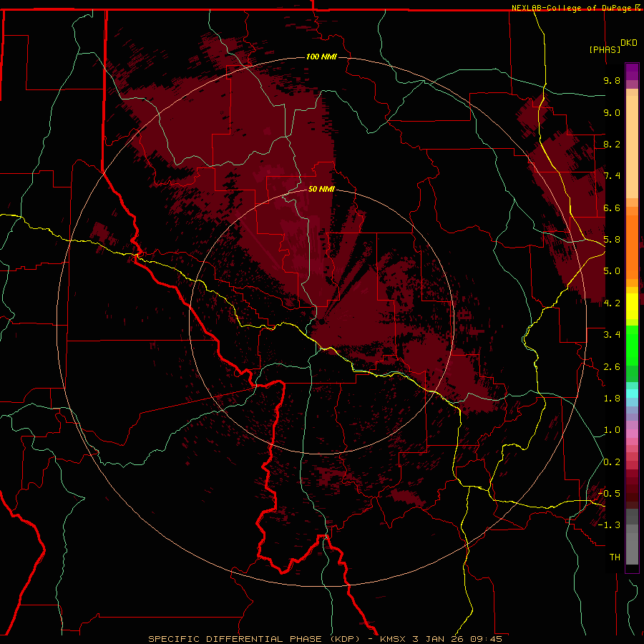Click the 8.2 legend value
The height and width of the screenshot is (644, 644).
click(612, 144)
